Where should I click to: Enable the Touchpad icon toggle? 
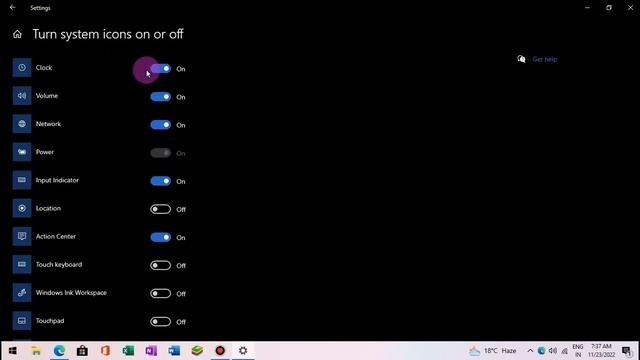point(160,322)
